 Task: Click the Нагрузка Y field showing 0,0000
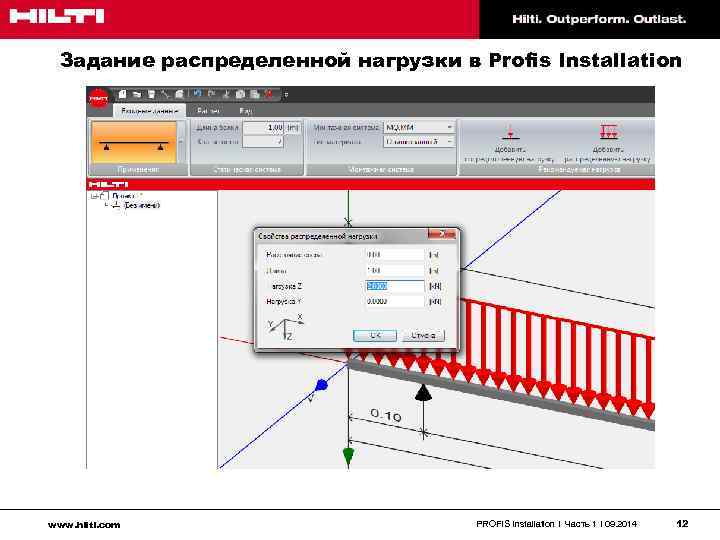point(395,302)
